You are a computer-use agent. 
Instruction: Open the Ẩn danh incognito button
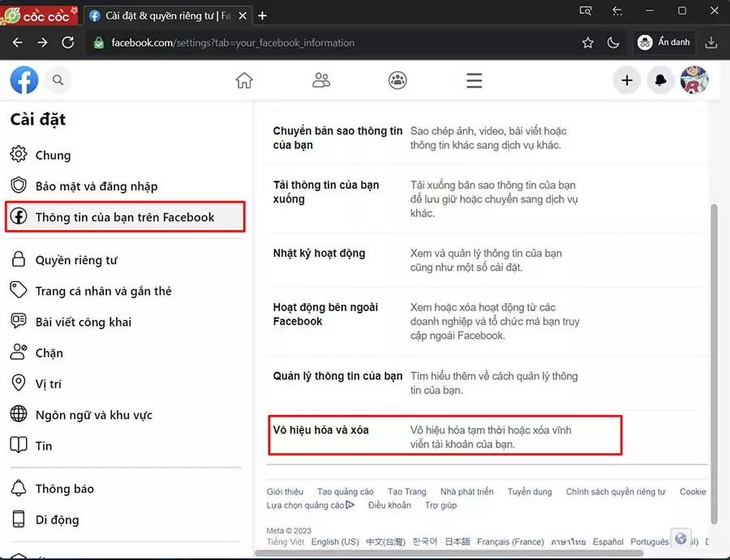tap(663, 42)
